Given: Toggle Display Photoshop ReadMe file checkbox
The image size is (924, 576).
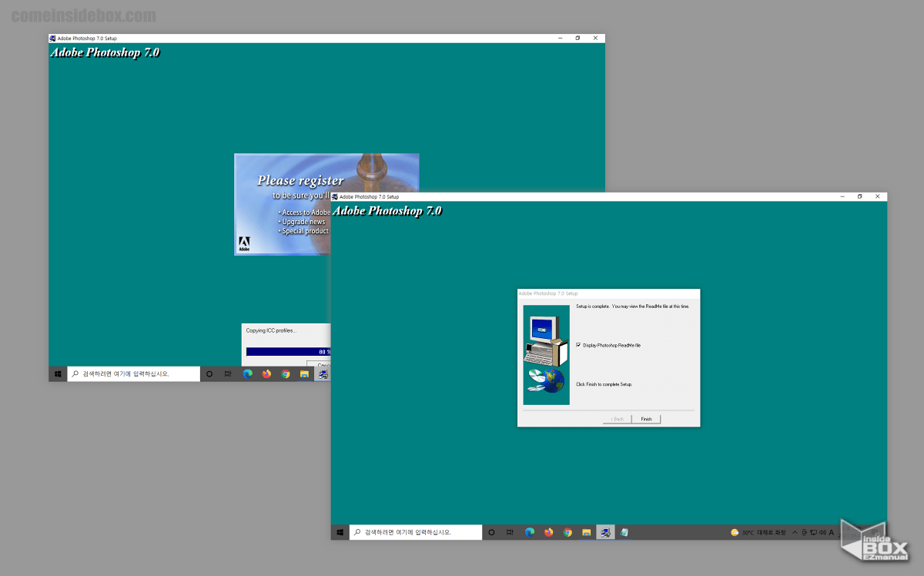Looking at the screenshot, I should 578,345.
